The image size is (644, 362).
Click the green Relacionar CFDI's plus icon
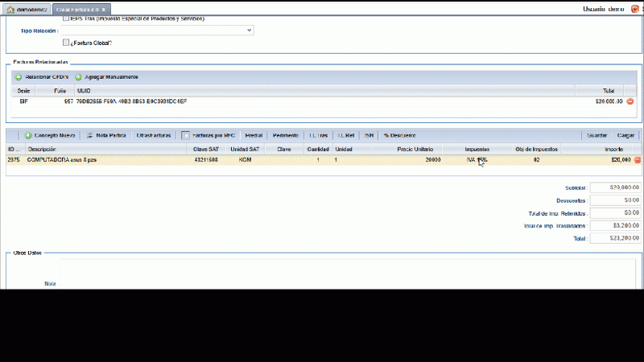point(18,77)
